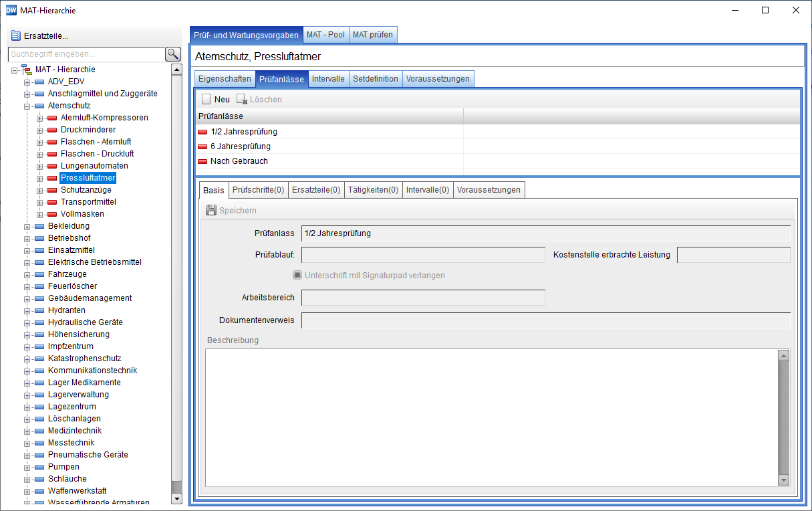Toggle Unterschrift mit Signaturpad verlangen checkbox
The height and width of the screenshot is (511, 812).
click(x=297, y=275)
